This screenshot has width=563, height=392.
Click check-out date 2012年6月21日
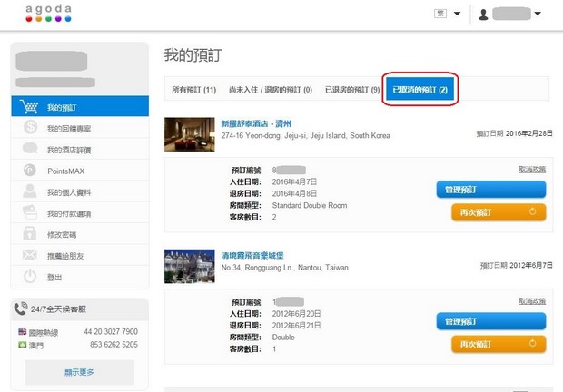tap(296, 326)
